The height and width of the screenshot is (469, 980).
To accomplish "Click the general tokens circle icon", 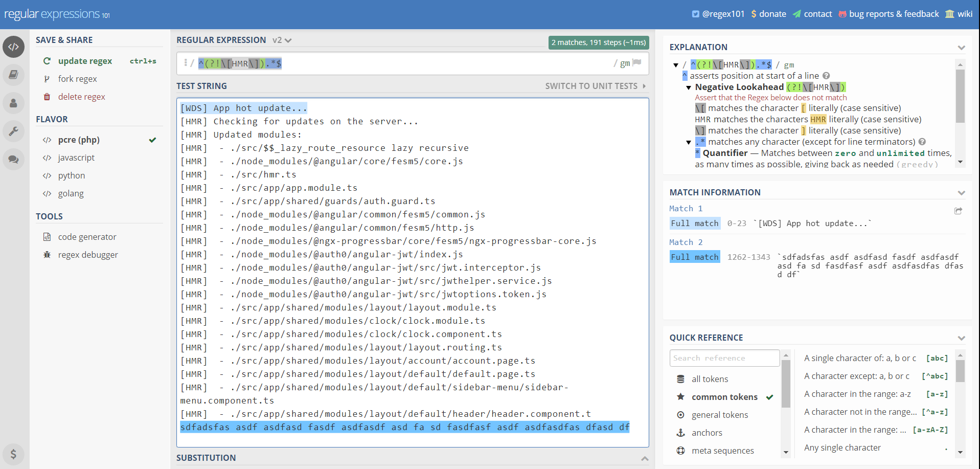I will (x=680, y=415).
